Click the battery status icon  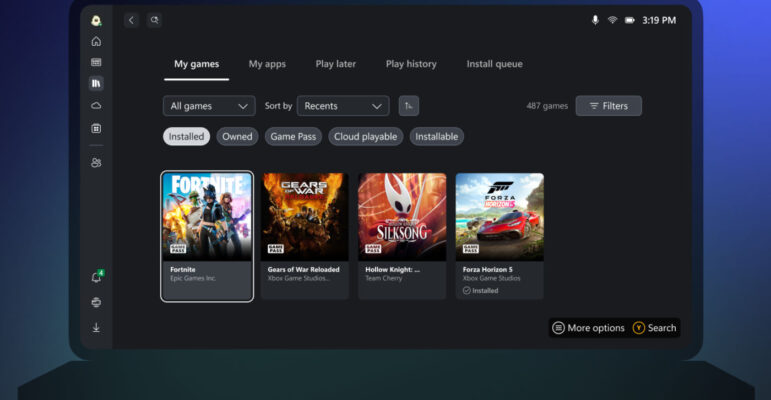(x=629, y=20)
